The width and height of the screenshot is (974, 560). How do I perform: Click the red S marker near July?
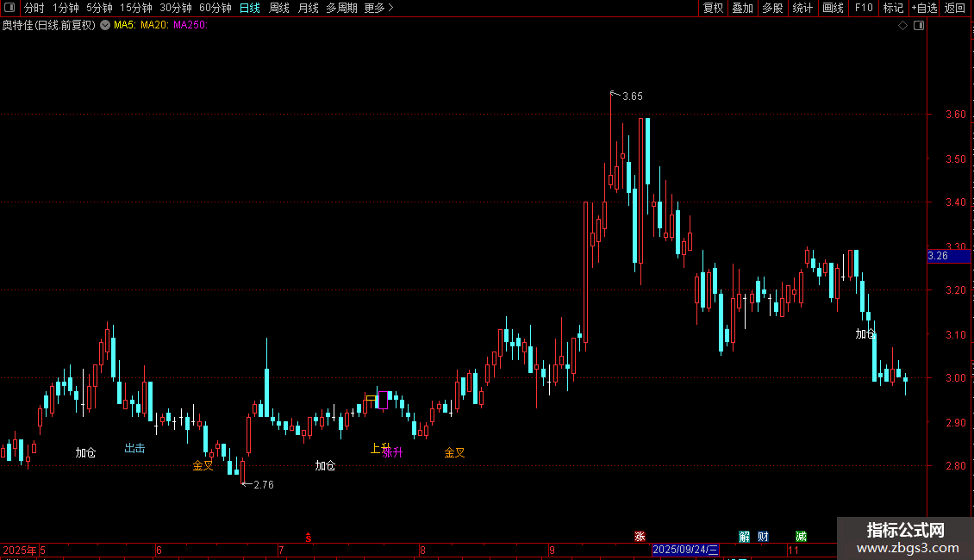[308, 538]
